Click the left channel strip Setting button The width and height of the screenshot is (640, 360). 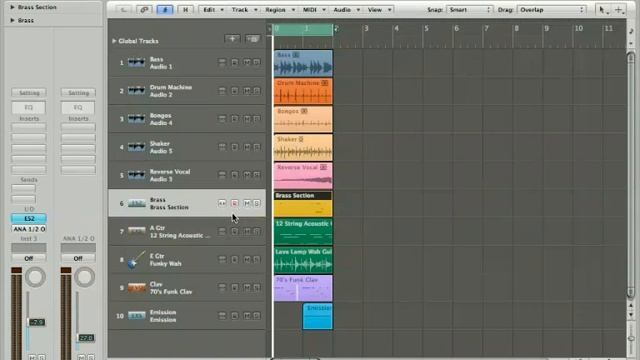pos(29,93)
